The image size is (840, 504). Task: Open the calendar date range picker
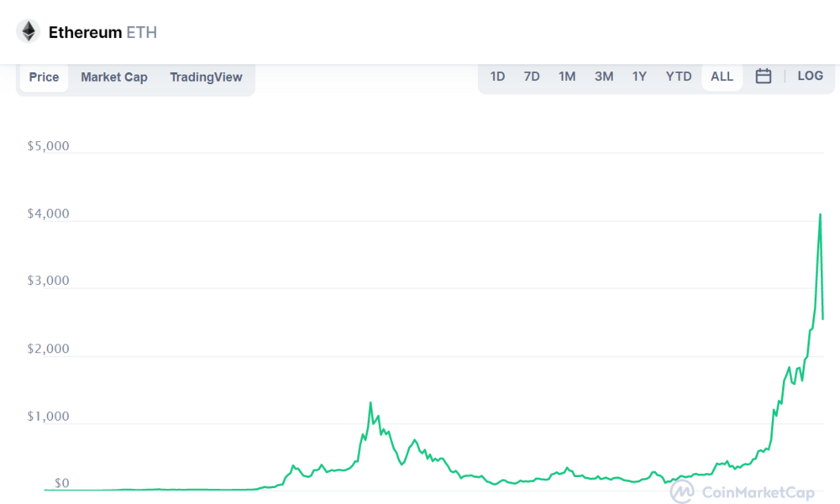pos(763,76)
